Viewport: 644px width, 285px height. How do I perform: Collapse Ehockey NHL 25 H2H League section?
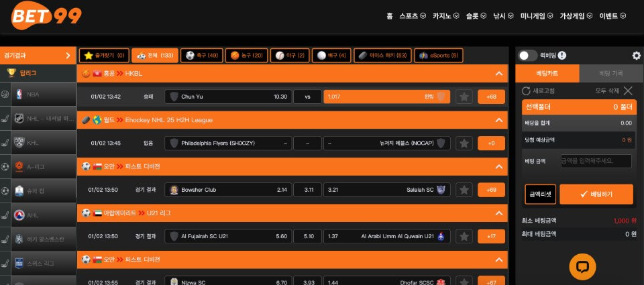pyautogui.click(x=499, y=120)
